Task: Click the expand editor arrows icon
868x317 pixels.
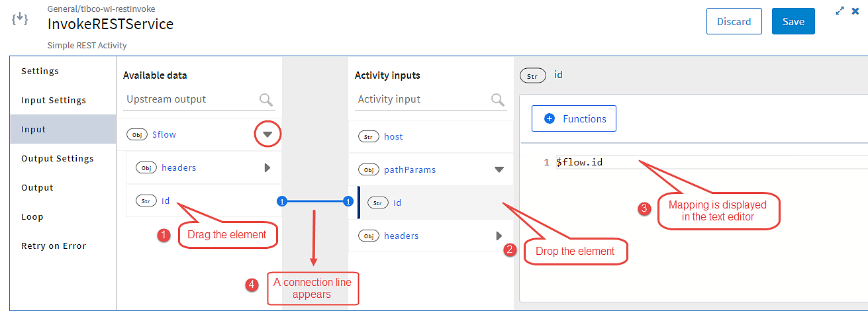Action: 840,11
